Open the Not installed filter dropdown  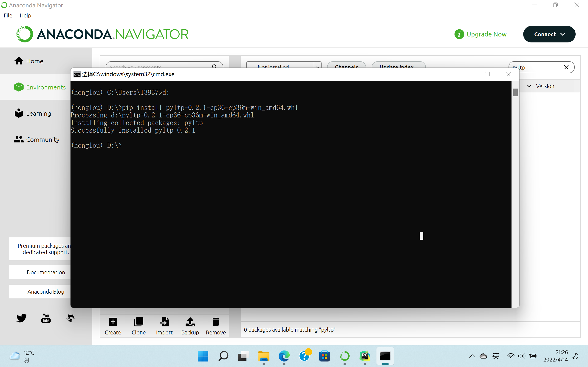coord(317,67)
